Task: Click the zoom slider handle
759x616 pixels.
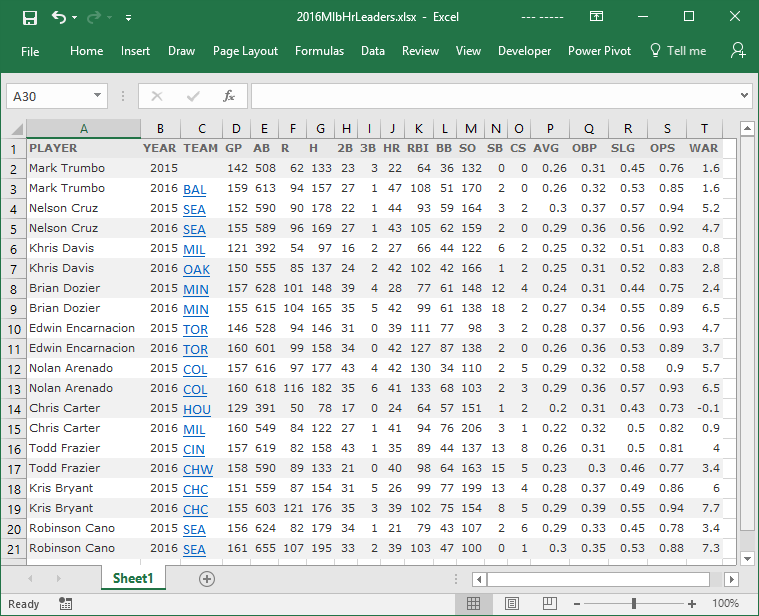Action: [634, 603]
